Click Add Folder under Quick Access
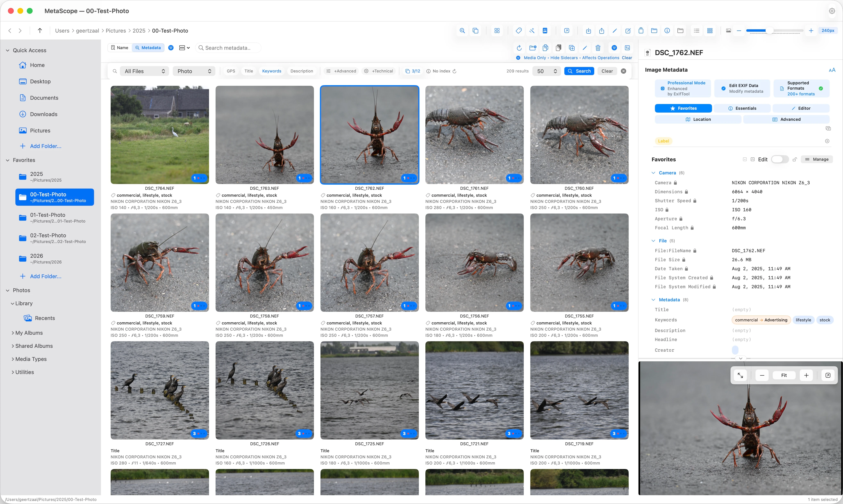Image resolution: width=843 pixels, height=504 pixels. (40, 146)
